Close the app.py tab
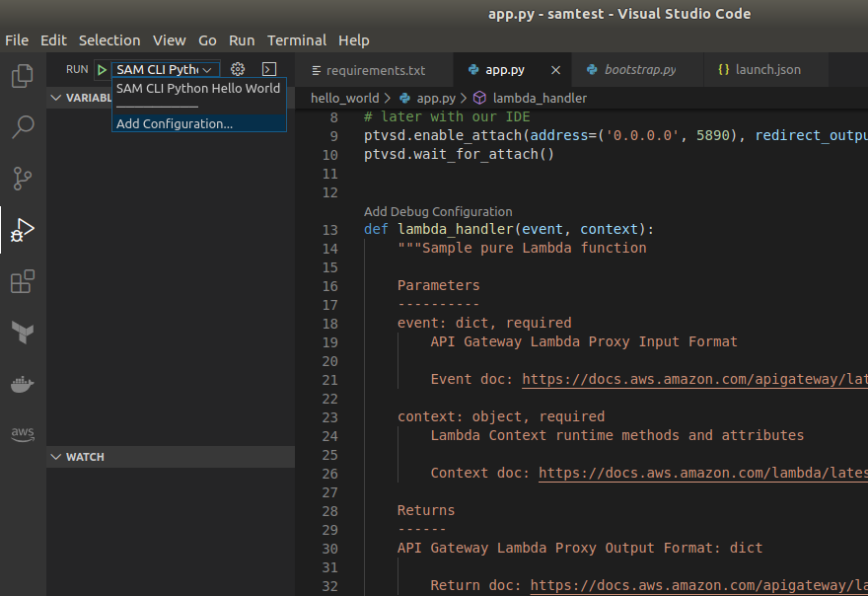 click(x=555, y=70)
